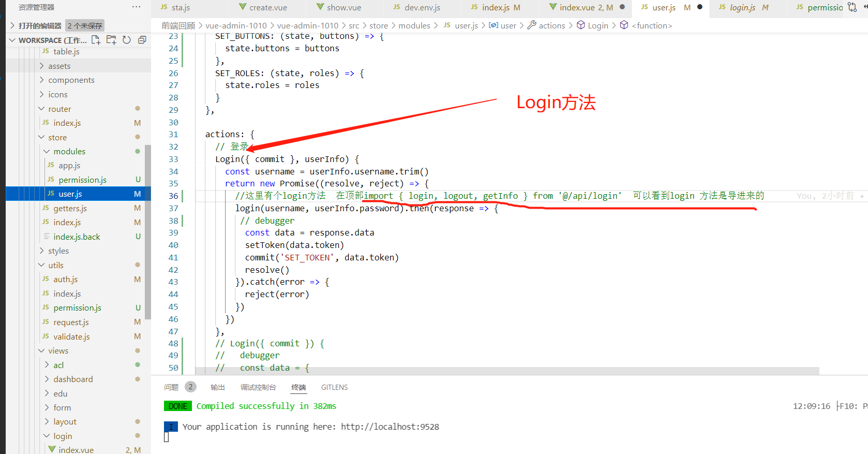
Task: Open permission.js in utils folder
Action: (77, 307)
